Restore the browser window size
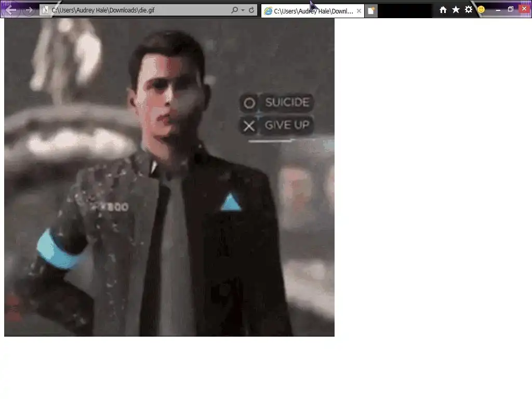The width and height of the screenshot is (532, 399). tap(511, 9)
